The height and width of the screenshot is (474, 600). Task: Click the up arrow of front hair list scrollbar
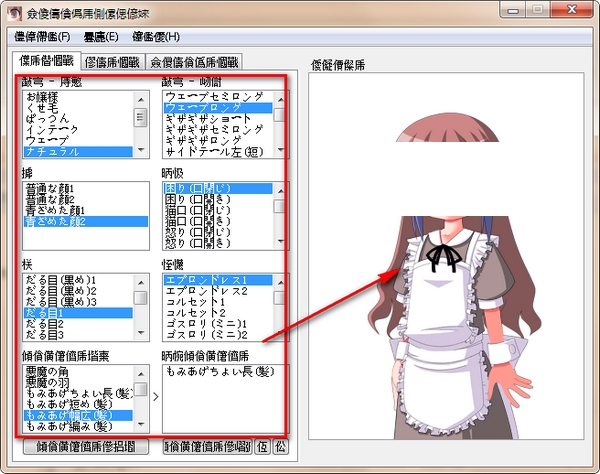pos(141,99)
